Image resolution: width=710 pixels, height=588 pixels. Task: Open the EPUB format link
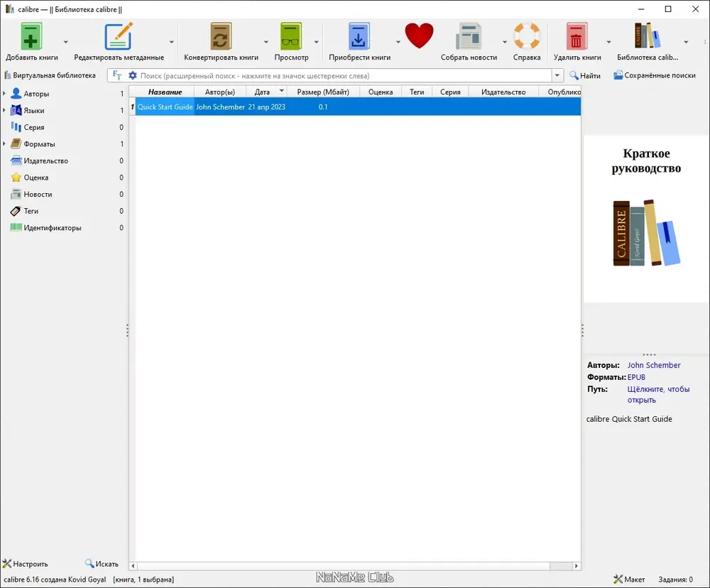tap(636, 377)
